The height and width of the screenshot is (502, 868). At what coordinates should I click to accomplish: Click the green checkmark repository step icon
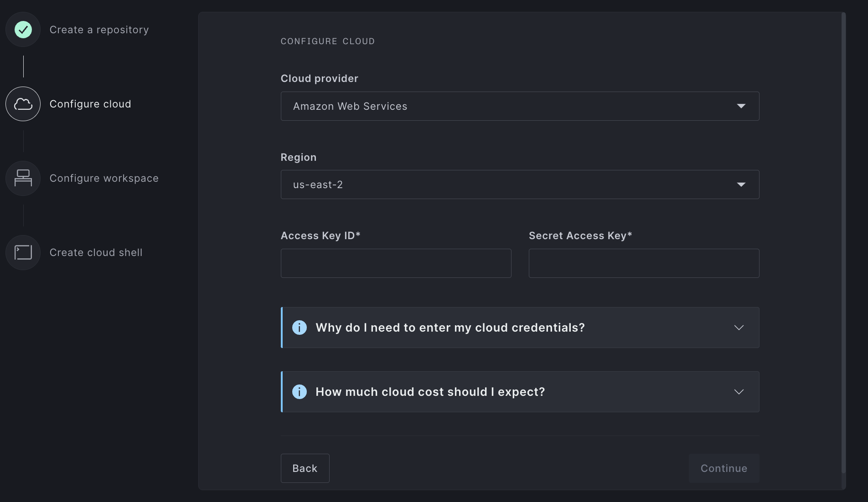[x=23, y=30]
